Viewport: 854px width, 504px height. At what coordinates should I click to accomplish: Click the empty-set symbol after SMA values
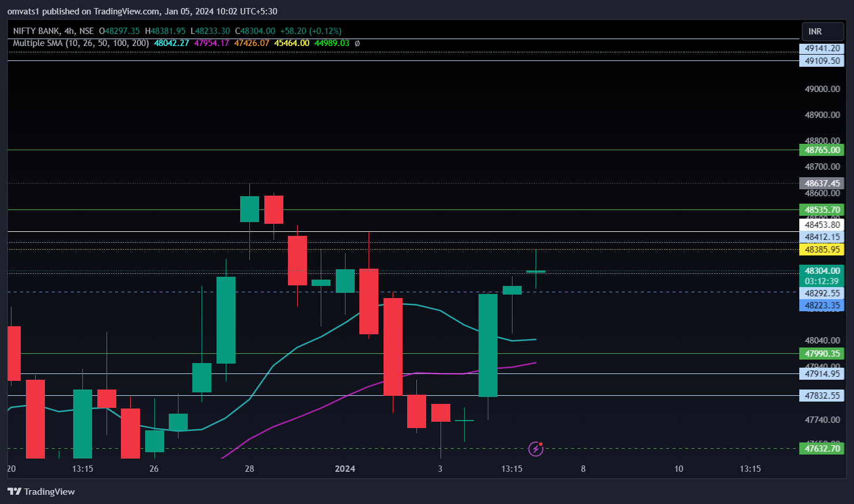click(x=357, y=43)
